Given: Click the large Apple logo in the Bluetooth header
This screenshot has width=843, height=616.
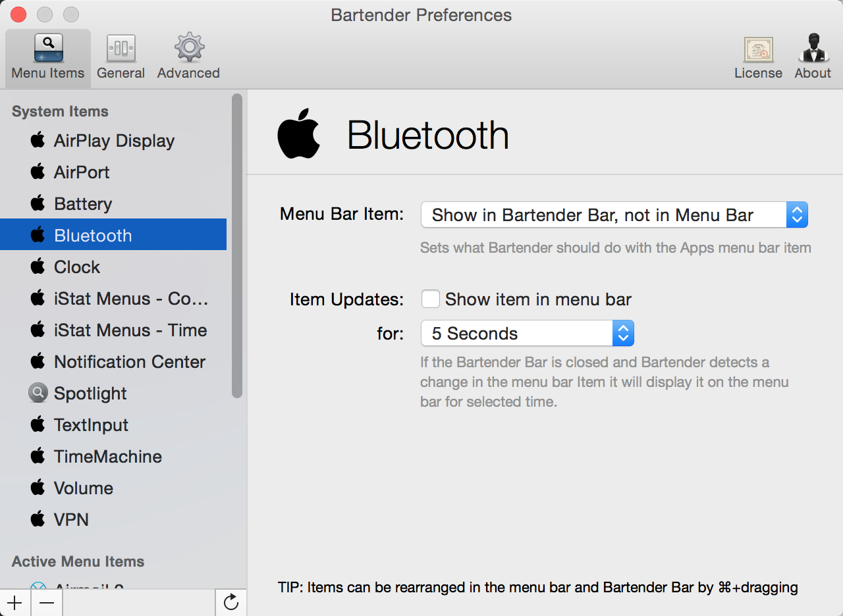Looking at the screenshot, I should tap(299, 133).
